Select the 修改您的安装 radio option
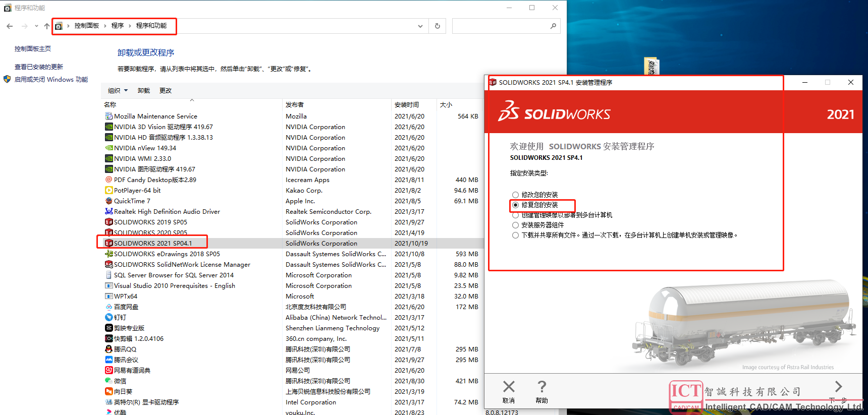 (x=515, y=195)
